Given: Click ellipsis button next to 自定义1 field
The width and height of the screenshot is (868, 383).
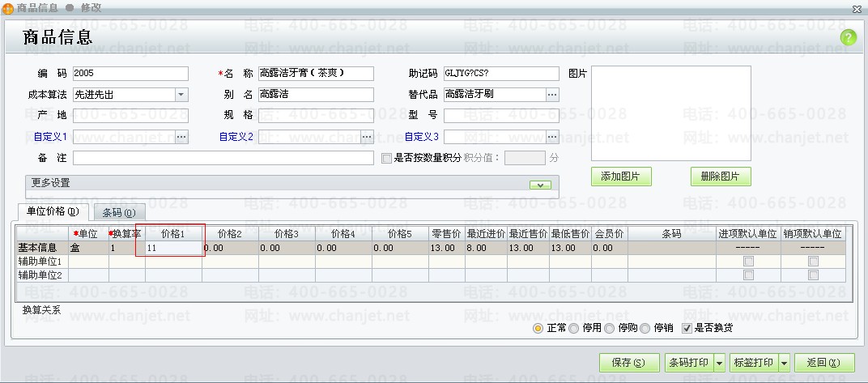Looking at the screenshot, I should 181,137.
